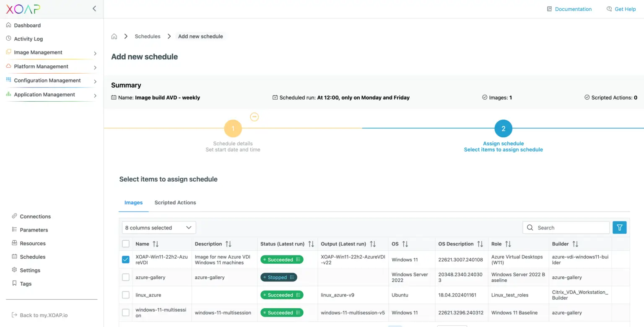This screenshot has width=644, height=327.
Task: Click the blue filter funnel button
Action: pyautogui.click(x=619, y=227)
